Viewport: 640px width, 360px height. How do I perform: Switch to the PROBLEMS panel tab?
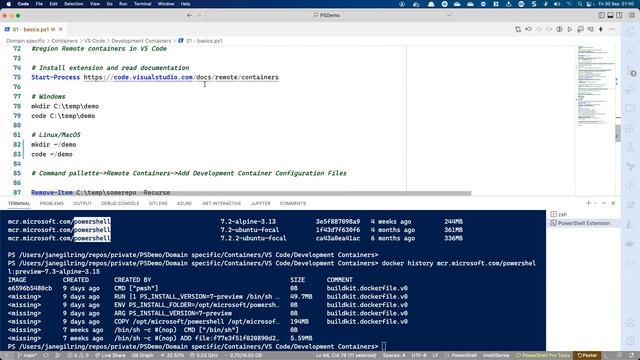click(51, 203)
